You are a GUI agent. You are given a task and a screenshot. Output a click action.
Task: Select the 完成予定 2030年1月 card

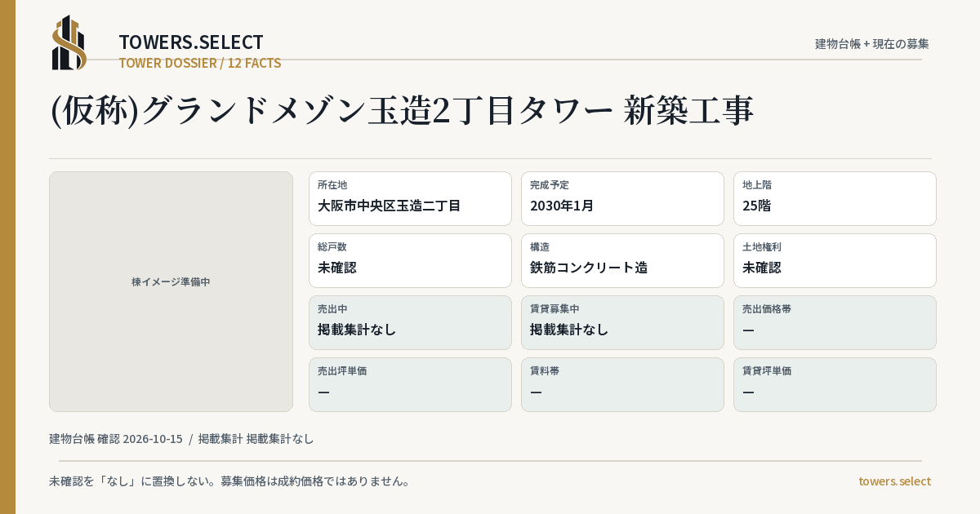[622, 198]
